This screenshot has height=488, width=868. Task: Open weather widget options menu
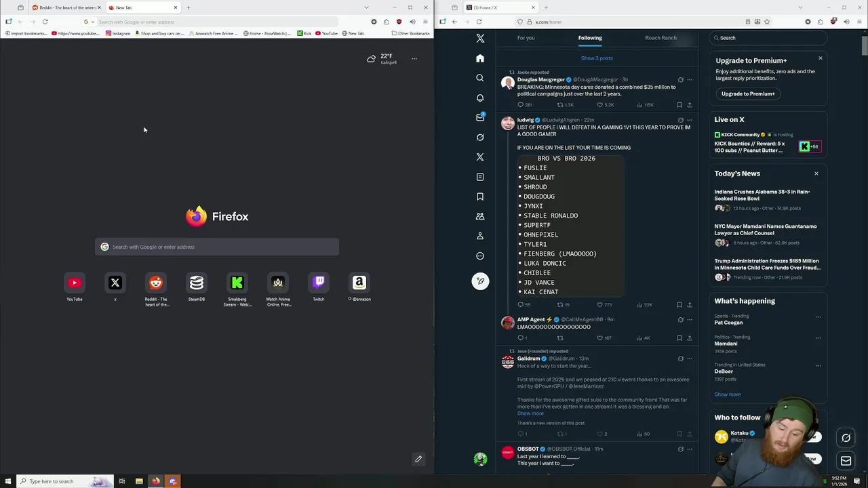pos(414,58)
